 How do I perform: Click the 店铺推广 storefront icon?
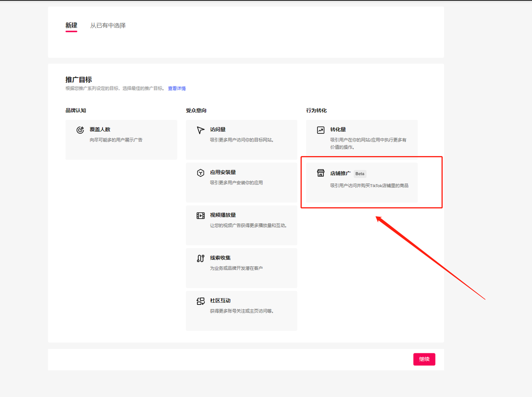[x=320, y=173]
